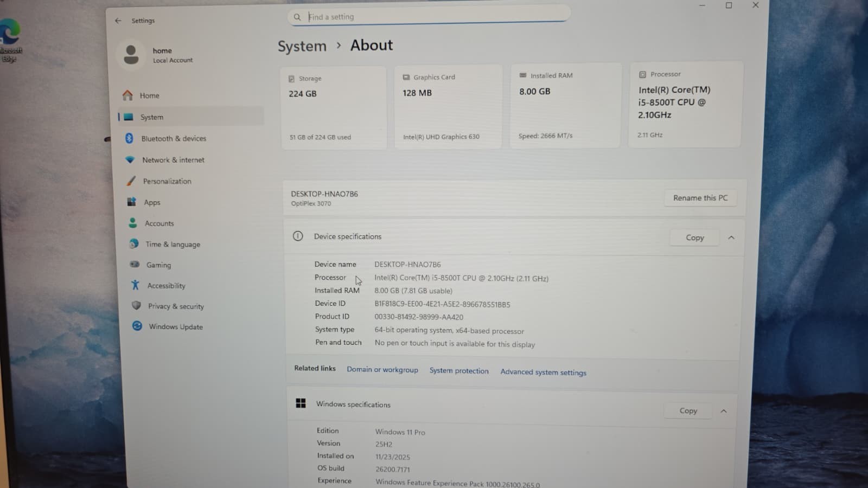Collapse the Device specifications section
Image resolution: width=868 pixels, height=488 pixels.
(731, 237)
